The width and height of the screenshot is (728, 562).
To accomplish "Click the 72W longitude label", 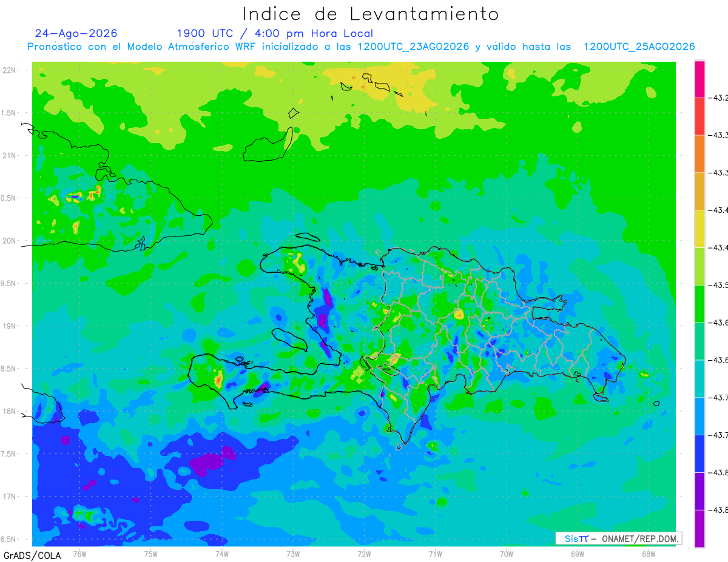I will coord(364,554).
